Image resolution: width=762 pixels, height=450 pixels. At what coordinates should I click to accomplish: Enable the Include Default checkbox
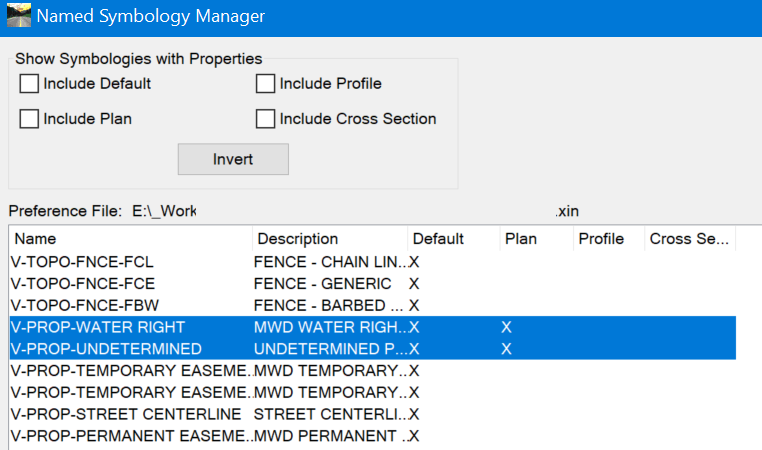29,84
